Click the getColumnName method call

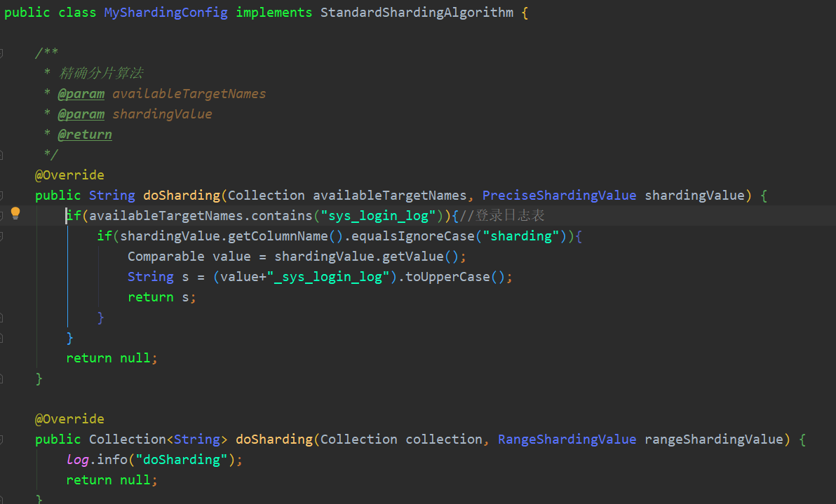pyautogui.click(x=278, y=236)
